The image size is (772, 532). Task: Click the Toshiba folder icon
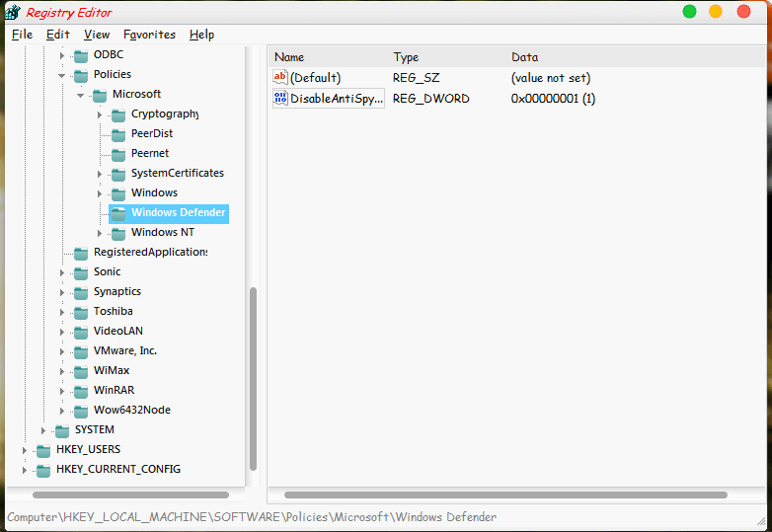81,313
